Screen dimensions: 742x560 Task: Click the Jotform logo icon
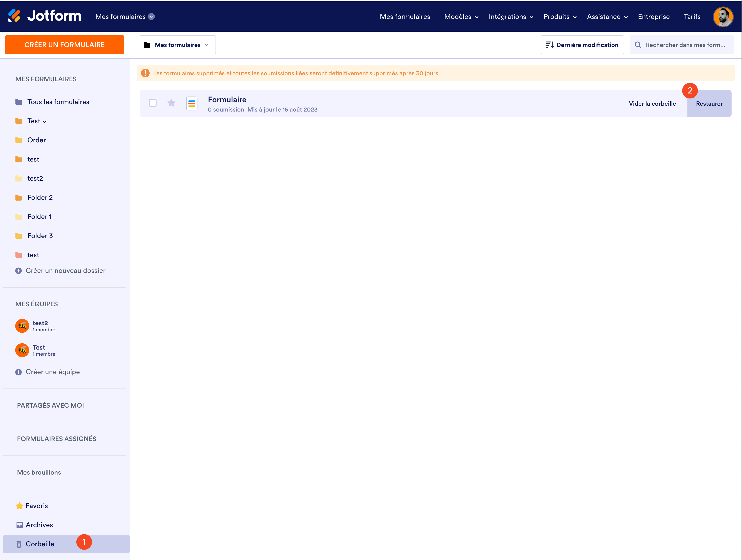pos(14,15)
